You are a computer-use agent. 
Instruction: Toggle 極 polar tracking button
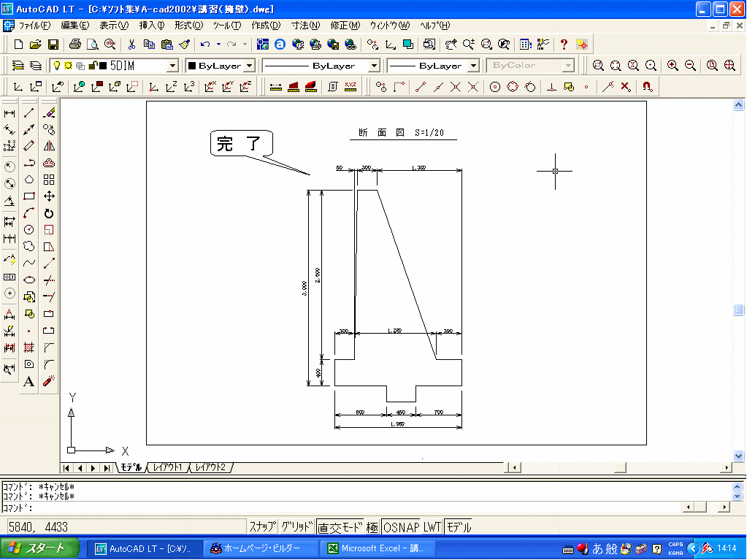coord(372,527)
